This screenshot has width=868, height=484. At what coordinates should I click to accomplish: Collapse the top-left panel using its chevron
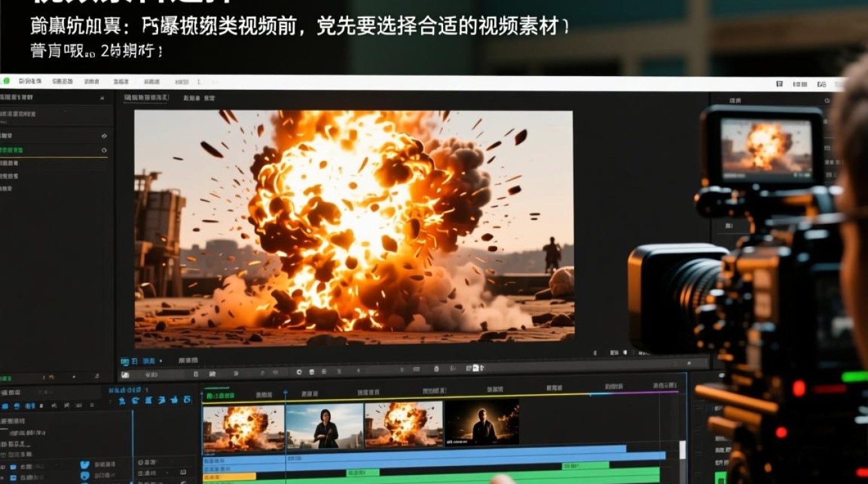click(102, 97)
